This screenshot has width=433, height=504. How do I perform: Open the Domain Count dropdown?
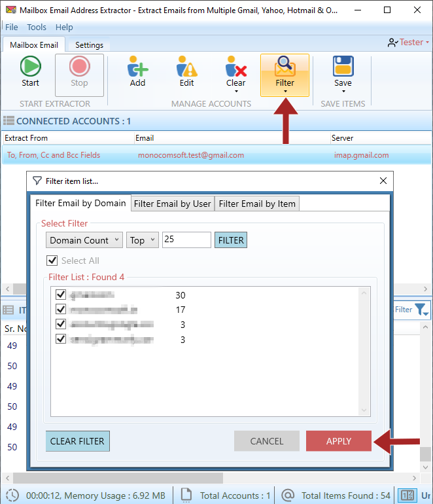tap(84, 240)
